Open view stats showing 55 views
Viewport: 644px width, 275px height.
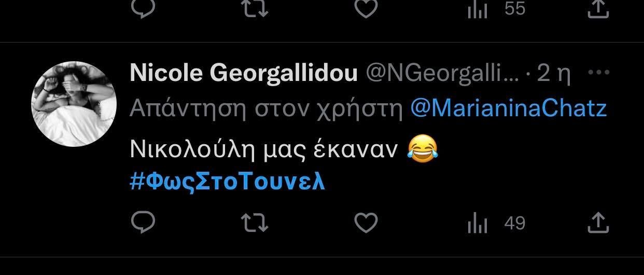pos(497,9)
